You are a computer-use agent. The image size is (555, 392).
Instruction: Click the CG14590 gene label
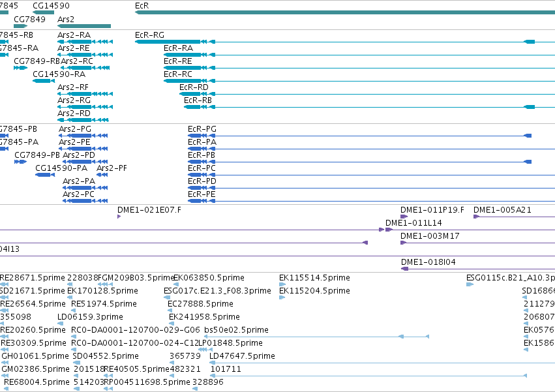point(52,6)
